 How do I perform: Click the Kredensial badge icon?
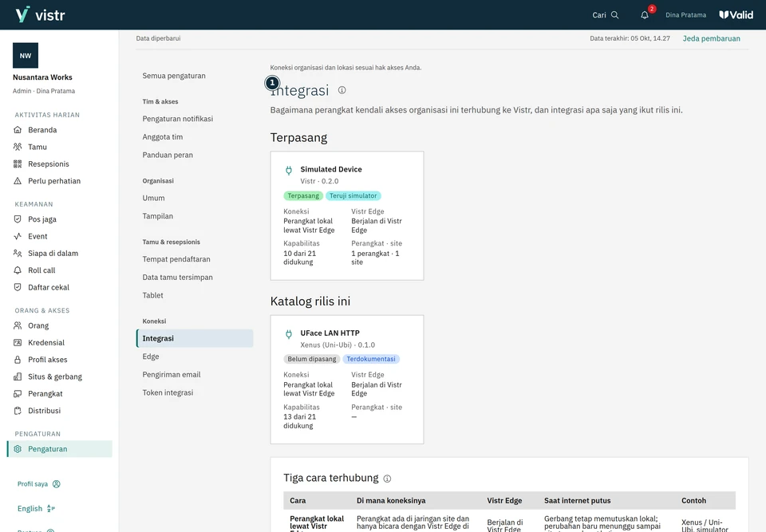(18, 343)
